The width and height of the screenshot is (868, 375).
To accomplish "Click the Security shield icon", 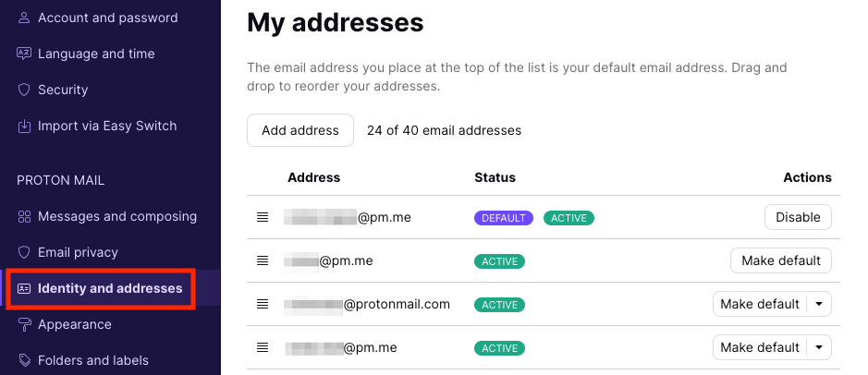I will click(25, 90).
